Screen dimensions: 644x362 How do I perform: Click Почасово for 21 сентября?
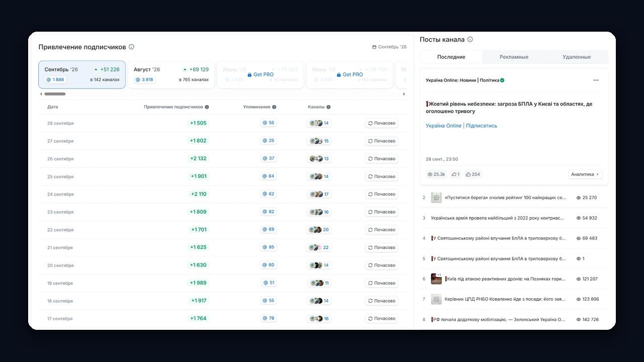(x=382, y=247)
